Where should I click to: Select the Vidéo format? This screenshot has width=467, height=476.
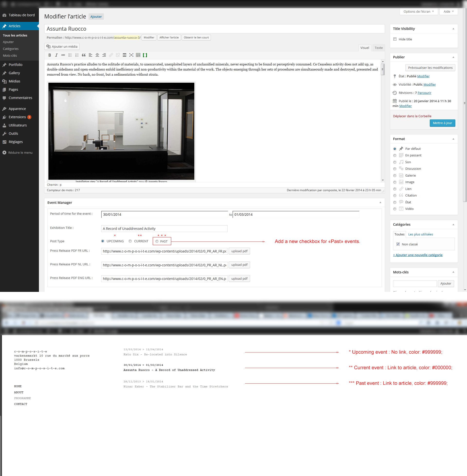coord(395,209)
